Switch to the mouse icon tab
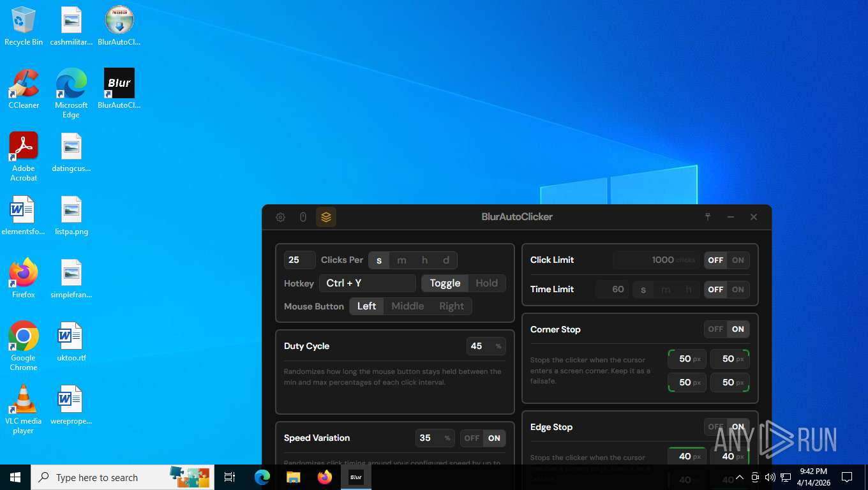The width and height of the screenshot is (868, 490). pyautogui.click(x=303, y=217)
